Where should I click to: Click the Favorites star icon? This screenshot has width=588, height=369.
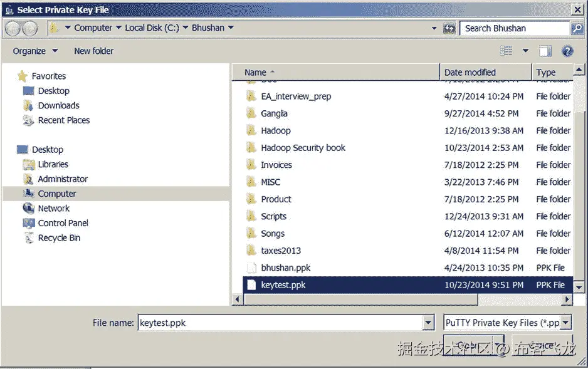coord(23,76)
